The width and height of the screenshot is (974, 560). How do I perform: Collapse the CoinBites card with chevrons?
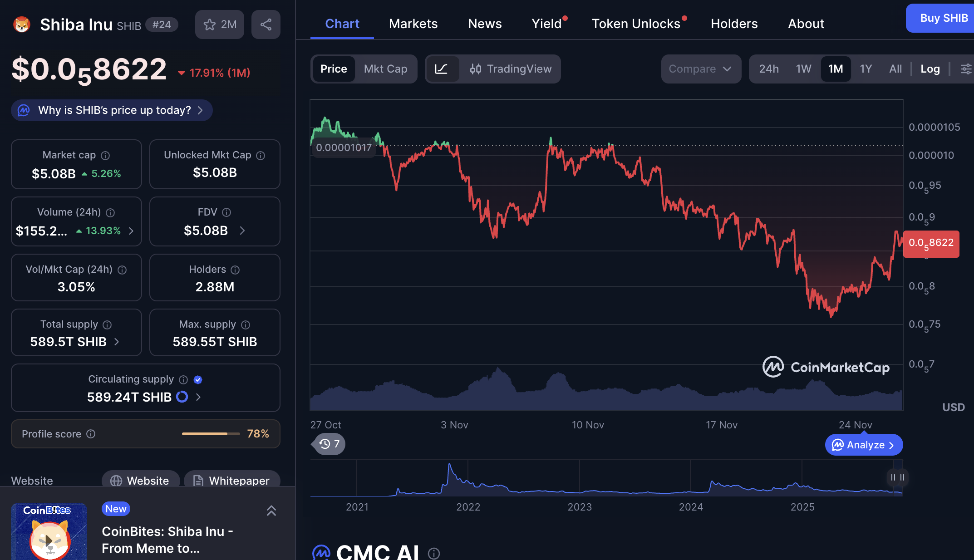[271, 511]
